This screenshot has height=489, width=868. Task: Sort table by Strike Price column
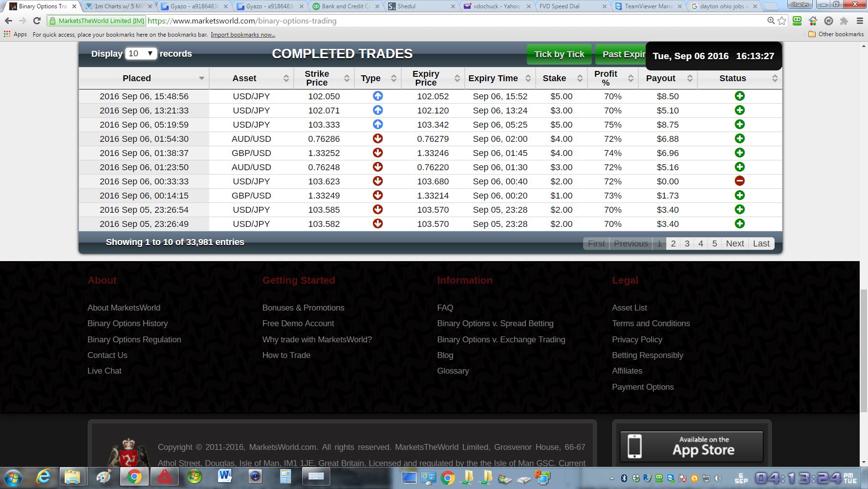pyautogui.click(x=324, y=78)
